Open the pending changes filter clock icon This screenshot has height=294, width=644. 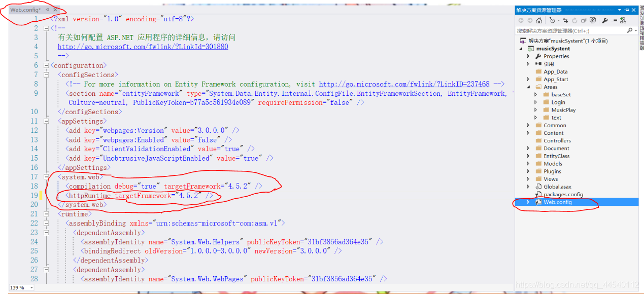click(x=552, y=20)
